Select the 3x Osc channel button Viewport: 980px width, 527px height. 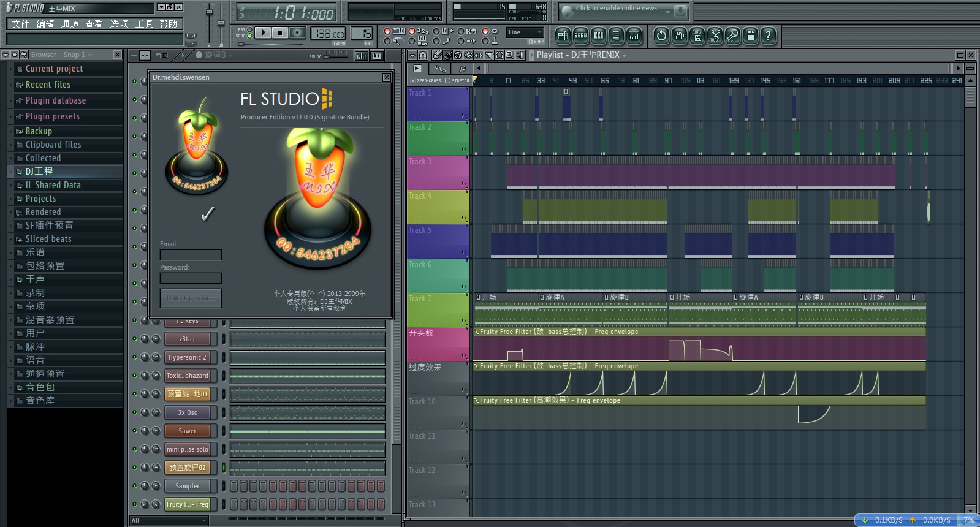[188, 412]
